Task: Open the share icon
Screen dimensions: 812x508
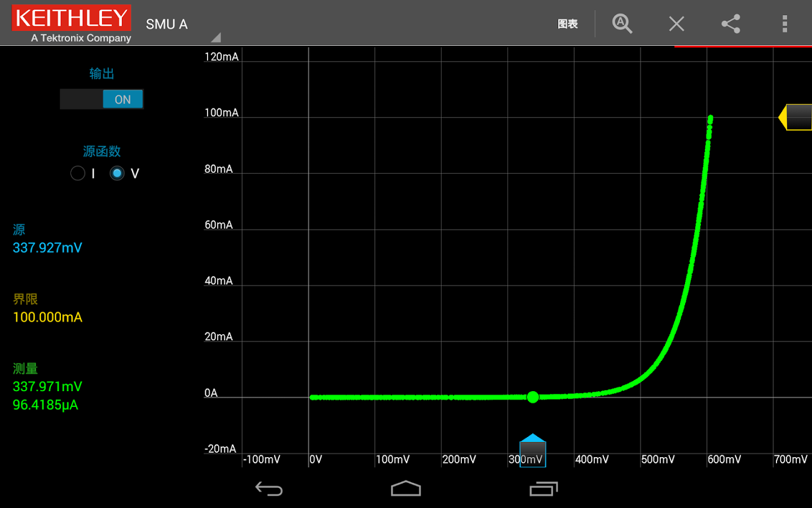Action: coord(731,24)
